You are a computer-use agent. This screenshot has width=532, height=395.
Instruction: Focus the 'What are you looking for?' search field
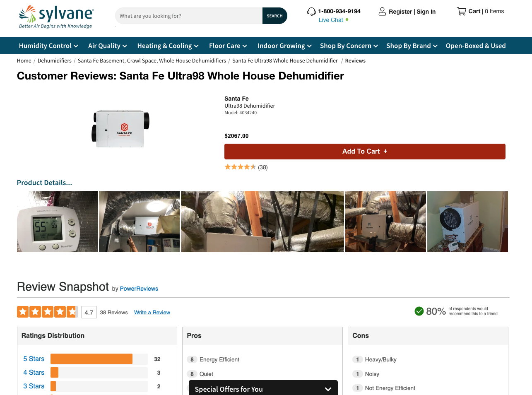click(x=189, y=16)
